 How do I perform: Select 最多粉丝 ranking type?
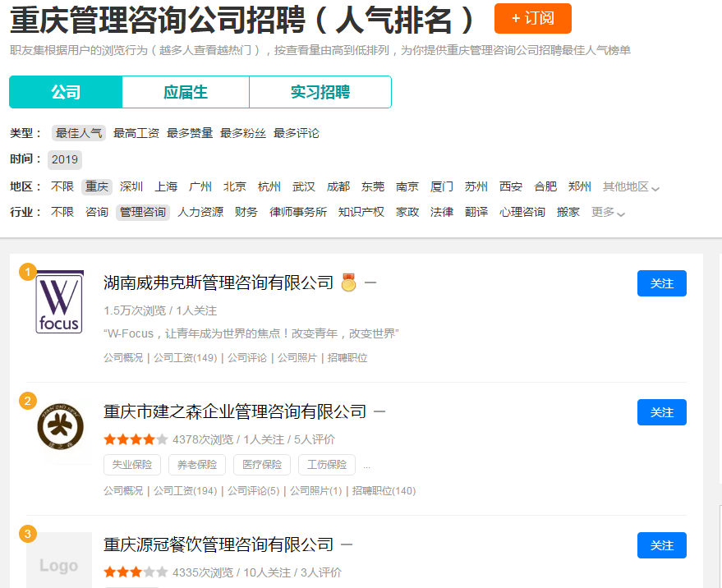pos(242,133)
